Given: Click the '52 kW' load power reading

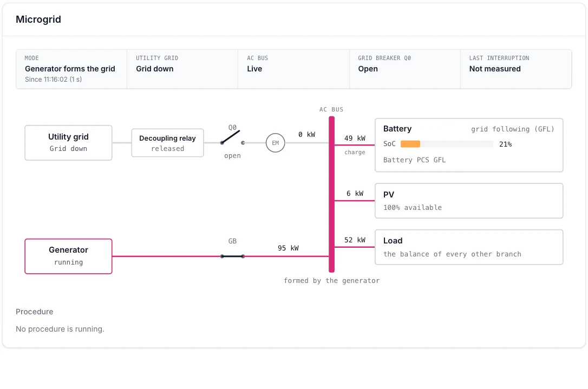Looking at the screenshot, I should coord(355,240).
